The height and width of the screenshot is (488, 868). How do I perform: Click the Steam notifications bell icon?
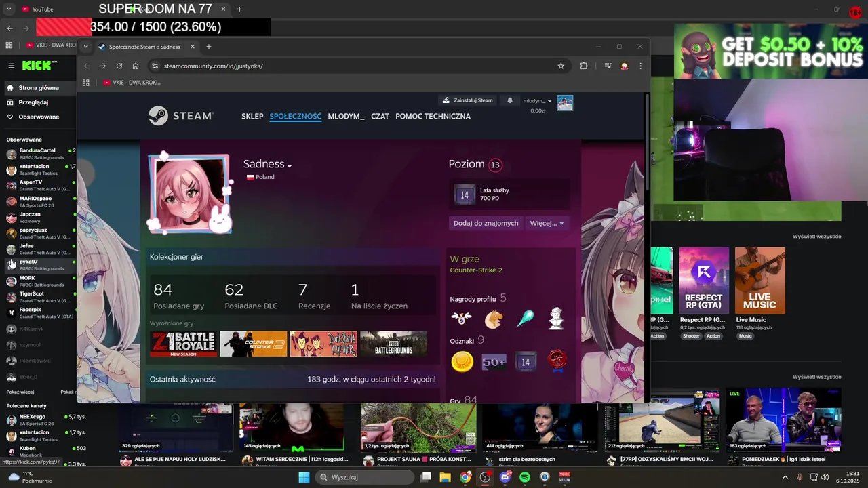pyautogui.click(x=510, y=100)
